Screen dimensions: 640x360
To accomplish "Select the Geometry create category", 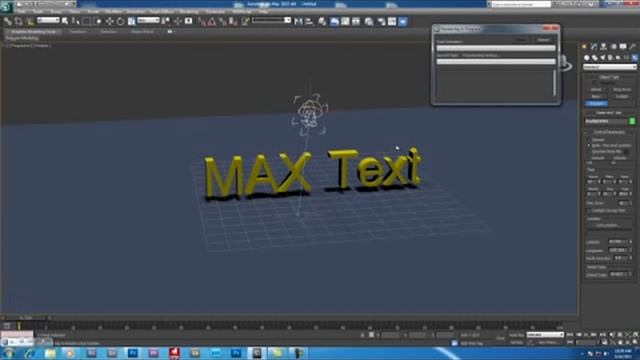I will (x=587, y=58).
